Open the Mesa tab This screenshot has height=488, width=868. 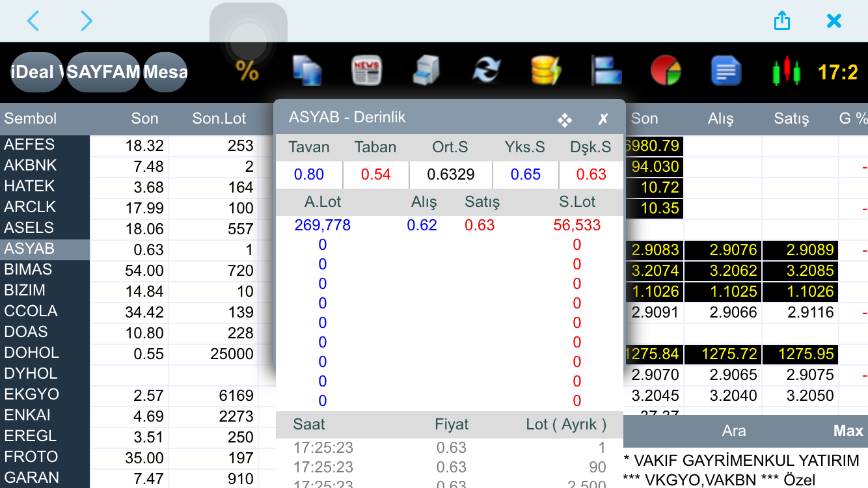[165, 72]
